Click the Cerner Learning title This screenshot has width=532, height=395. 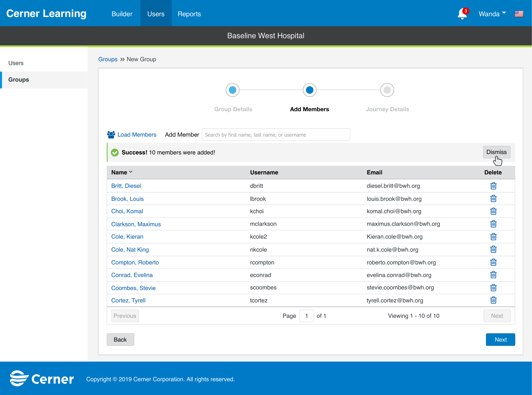pyautogui.click(x=46, y=14)
